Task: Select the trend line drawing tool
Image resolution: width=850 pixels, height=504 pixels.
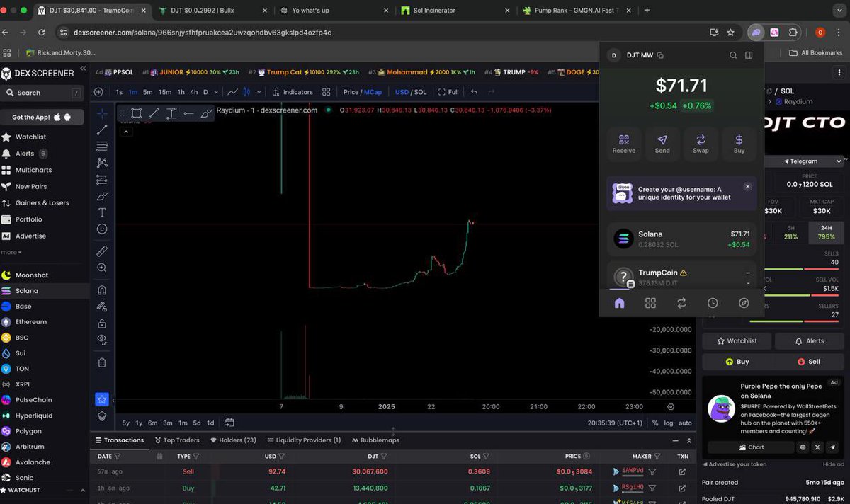Action: (102, 130)
